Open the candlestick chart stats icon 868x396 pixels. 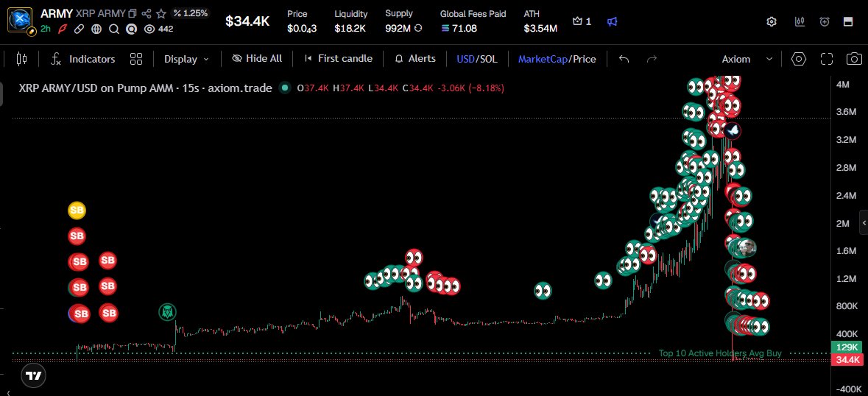800,21
